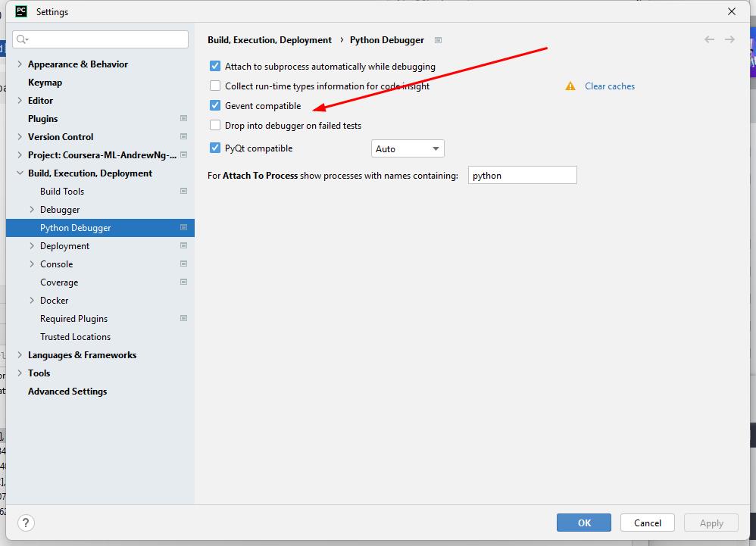The height and width of the screenshot is (546, 756).
Task: Click the process name field containing python
Action: point(522,175)
